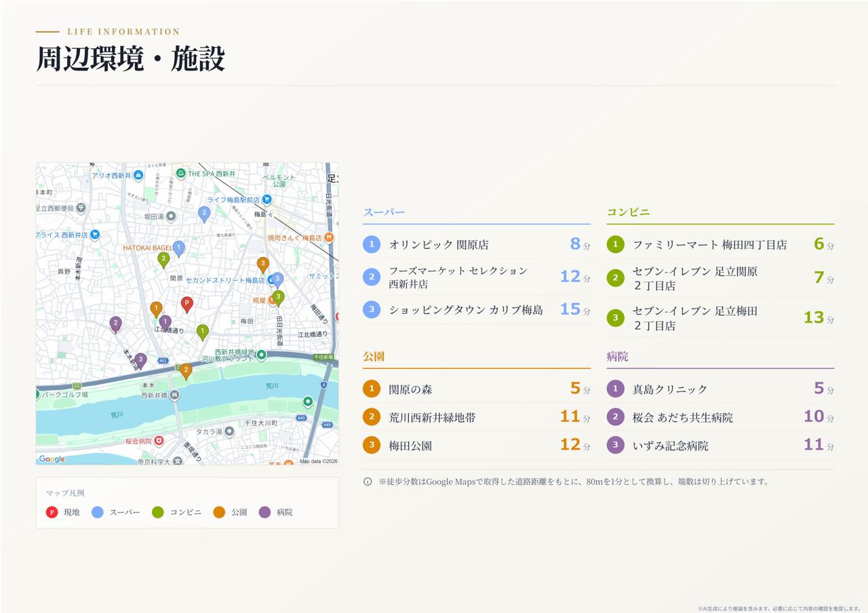Click badge 3 beside いずみ記念病院
This screenshot has height=613, width=868.
[x=615, y=446]
